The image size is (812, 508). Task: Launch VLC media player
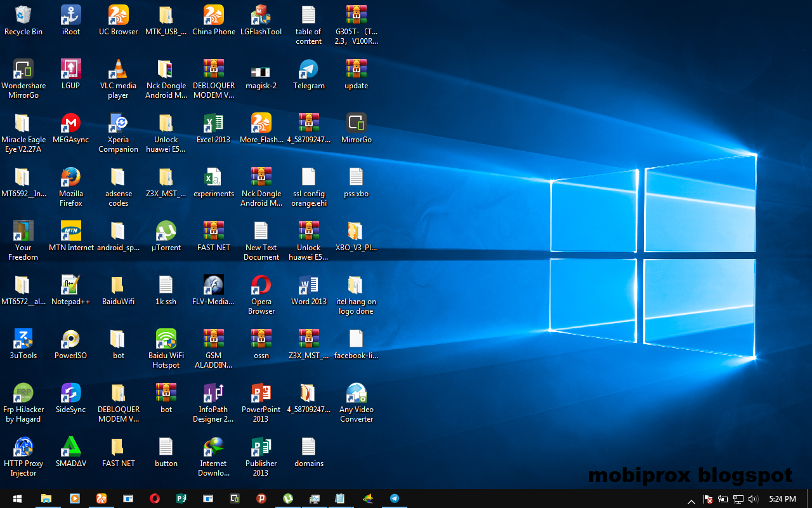(x=118, y=70)
